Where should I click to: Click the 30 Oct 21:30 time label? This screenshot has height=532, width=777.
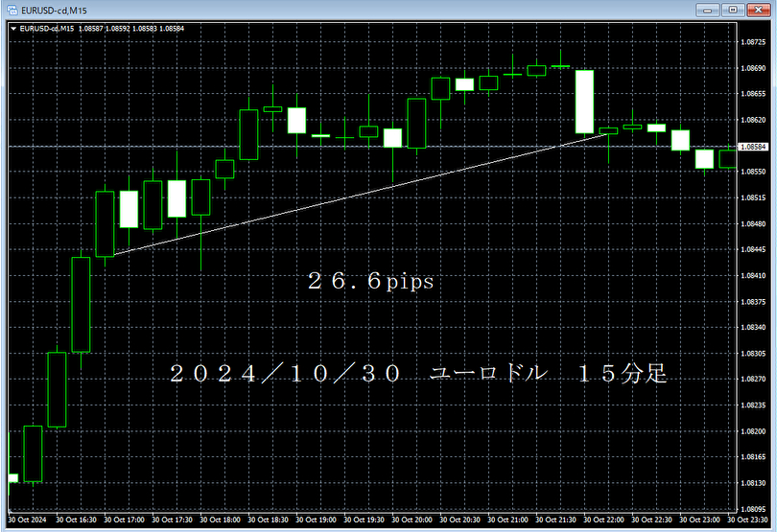pyautogui.click(x=556, y=520)
